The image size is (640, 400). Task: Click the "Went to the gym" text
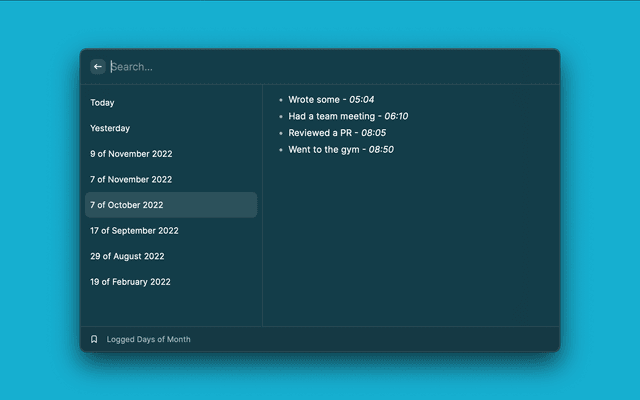[324, 149]
